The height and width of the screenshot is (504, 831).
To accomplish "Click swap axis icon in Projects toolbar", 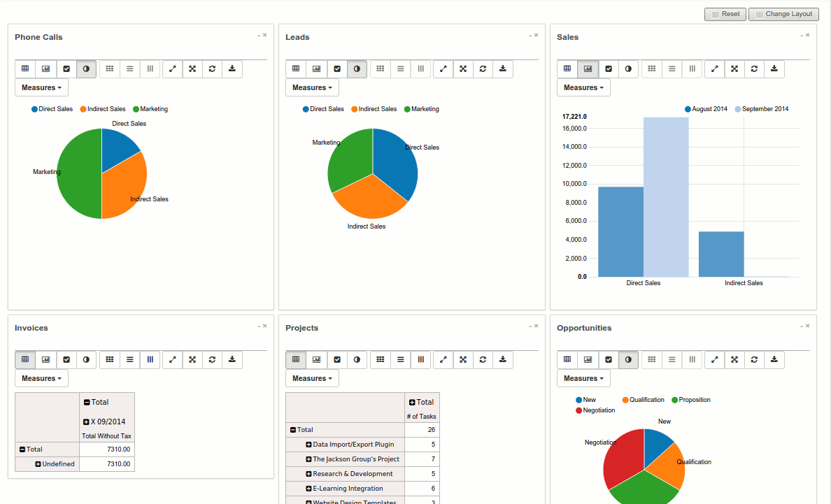I will click(443, 360).
